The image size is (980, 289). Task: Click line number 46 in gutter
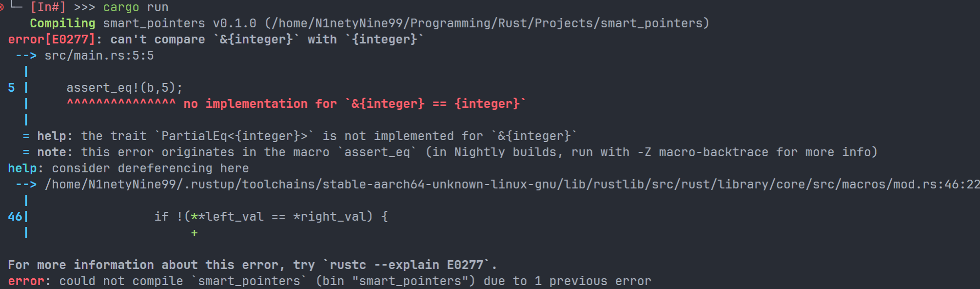click(15, 216)
